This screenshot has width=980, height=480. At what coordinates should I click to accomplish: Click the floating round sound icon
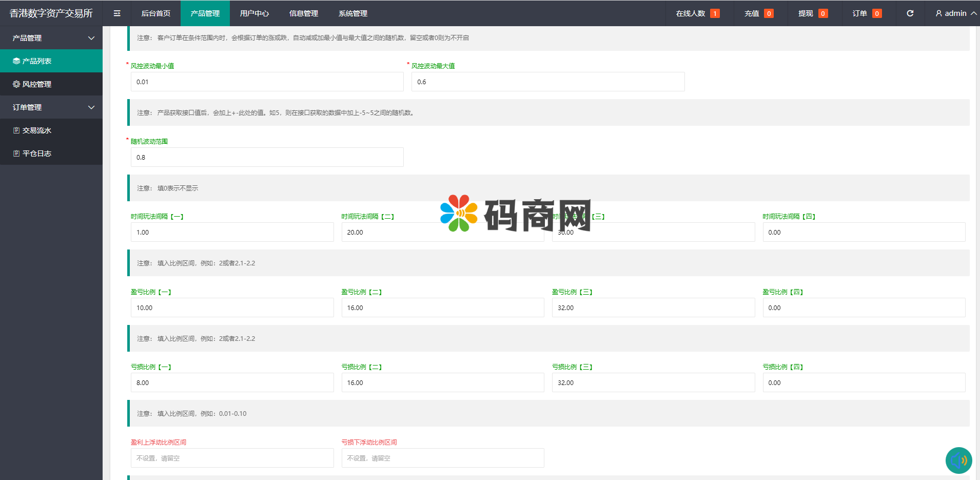(x=958, y=460)
